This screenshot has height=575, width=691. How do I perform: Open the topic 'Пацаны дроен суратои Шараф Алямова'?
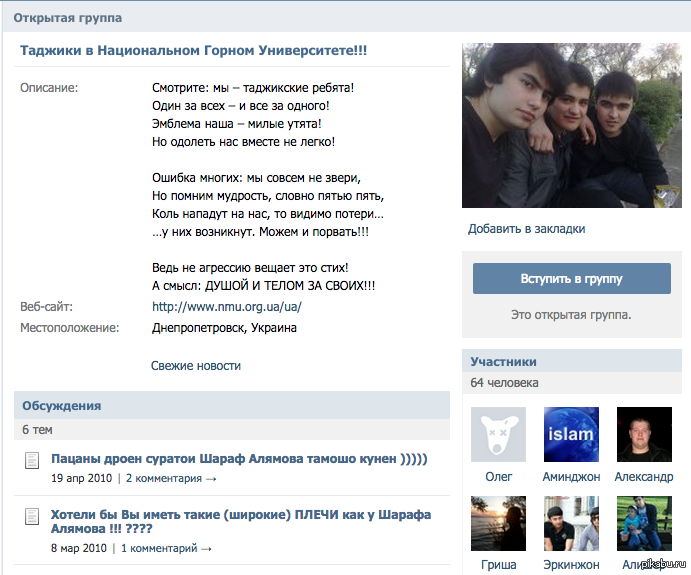tap(239, 459)
